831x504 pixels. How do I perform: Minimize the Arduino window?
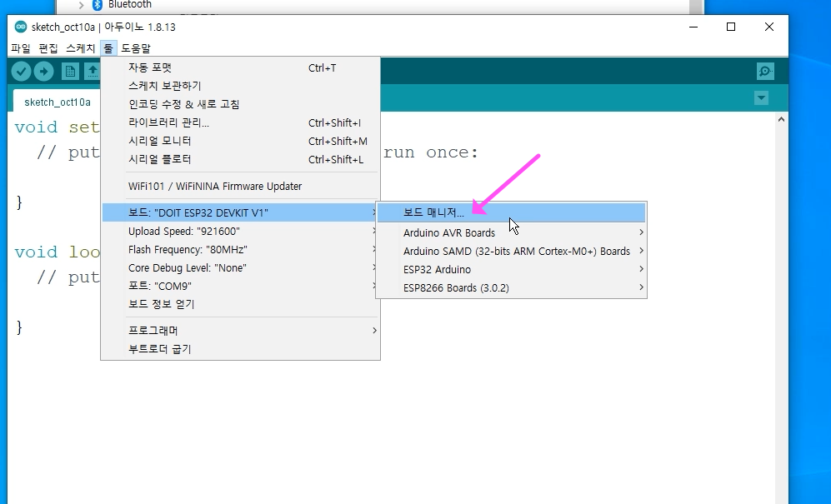[693, 27]
